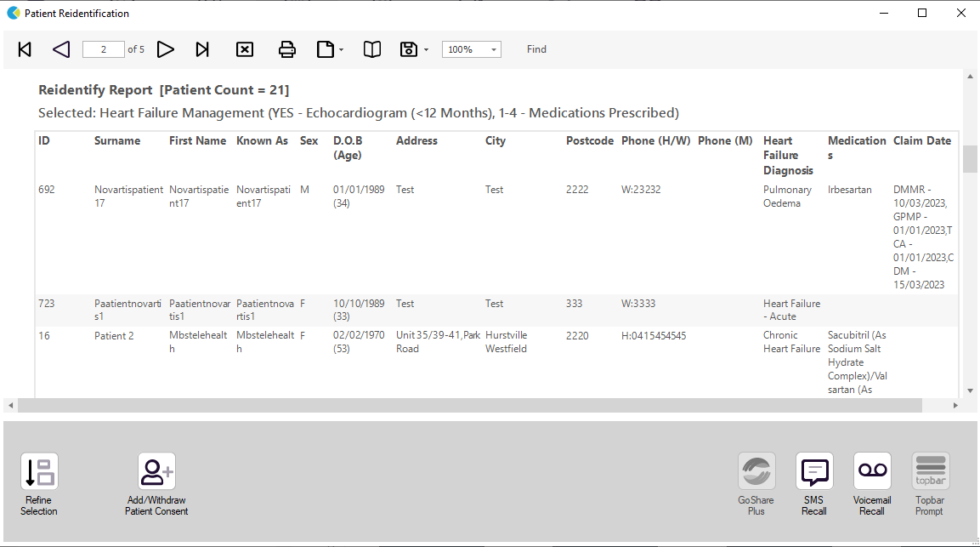This screenshot has width=980, height=547.
Task: Click the Chronic Heart Failure cell
Action: [x=791, y=342]
